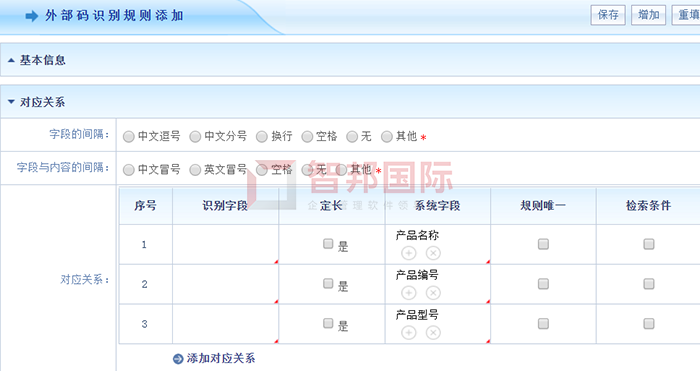Select 中文逗号 radio for field separator
Viewport: 700px width, 371px height.
[x=129, y=137]
